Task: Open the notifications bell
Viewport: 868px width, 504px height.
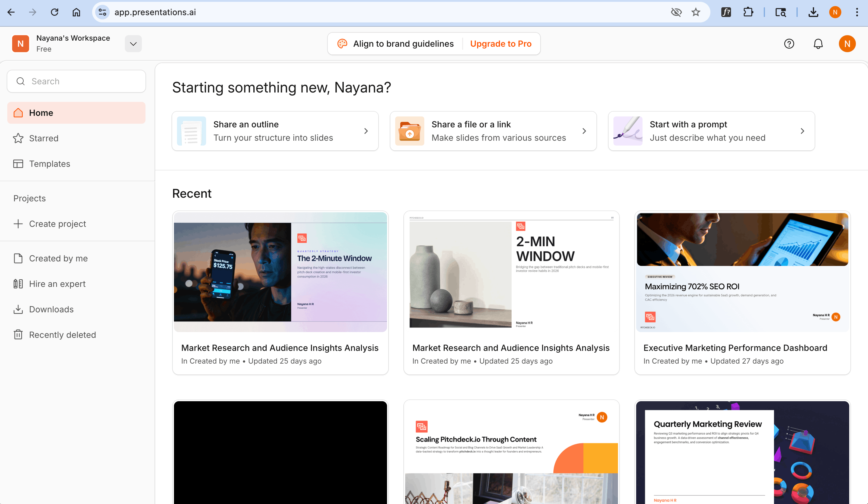Action: coord(818,43)
